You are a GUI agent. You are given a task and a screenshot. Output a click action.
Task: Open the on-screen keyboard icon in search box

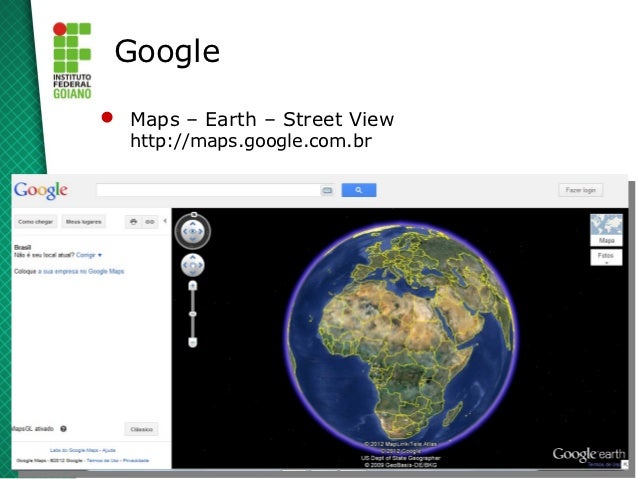pyautogui.click(x=327, y=190)
